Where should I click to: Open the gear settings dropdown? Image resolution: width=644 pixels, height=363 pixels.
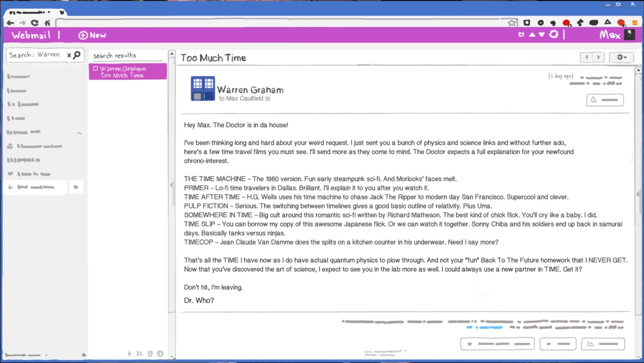click(621, 57)
